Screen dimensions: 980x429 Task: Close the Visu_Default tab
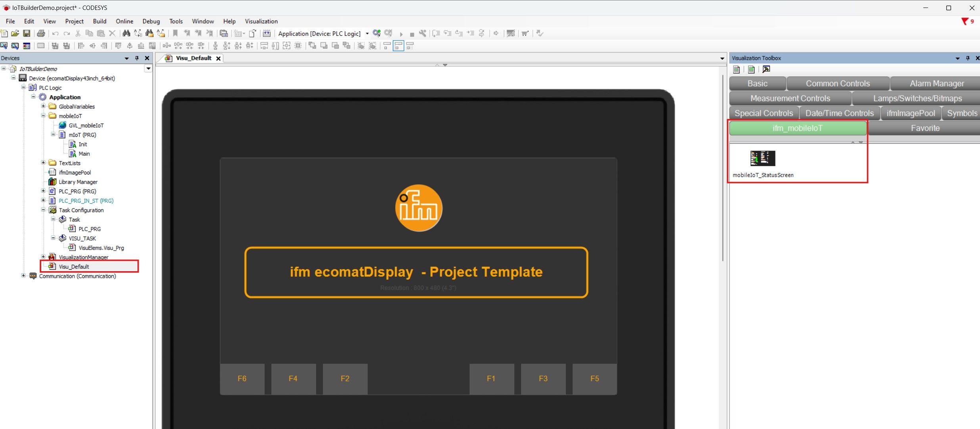(x=218, y=58)
